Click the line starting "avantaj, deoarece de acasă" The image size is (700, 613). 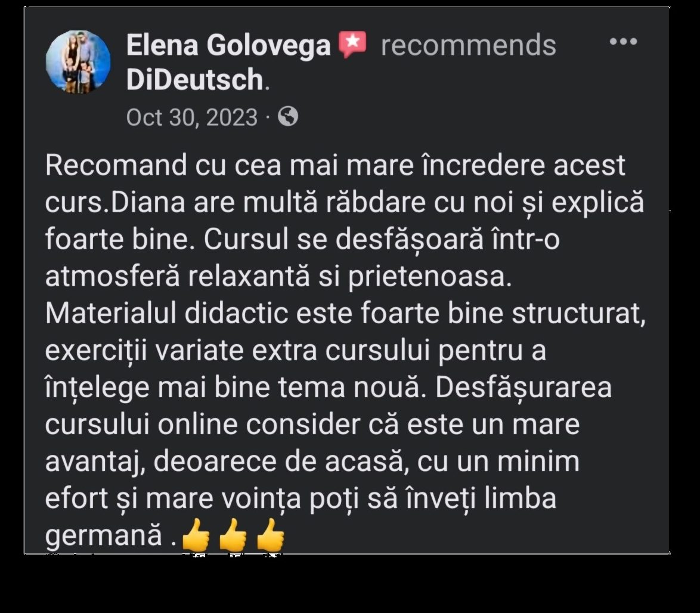pyautogui.click(x=312, y=462)
